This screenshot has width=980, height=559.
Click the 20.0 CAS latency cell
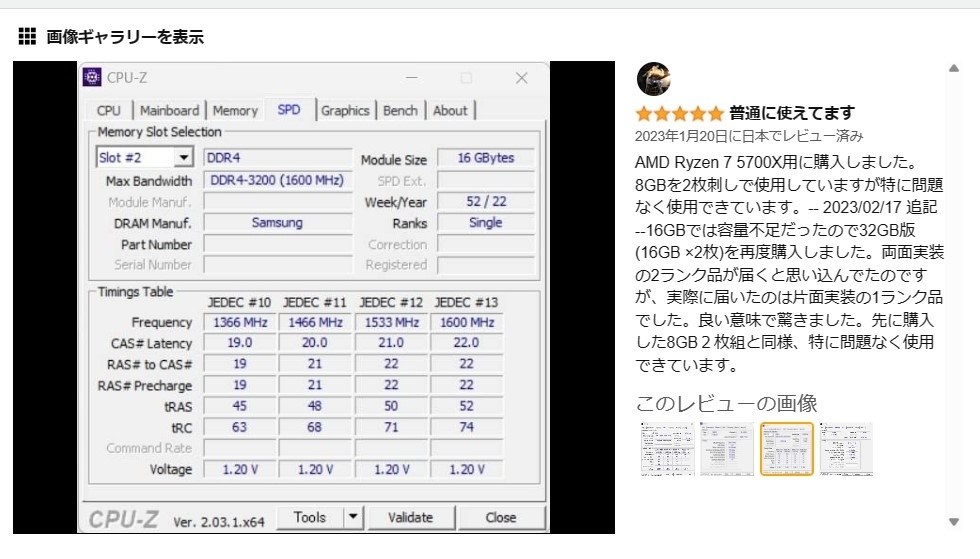(315, 343)
